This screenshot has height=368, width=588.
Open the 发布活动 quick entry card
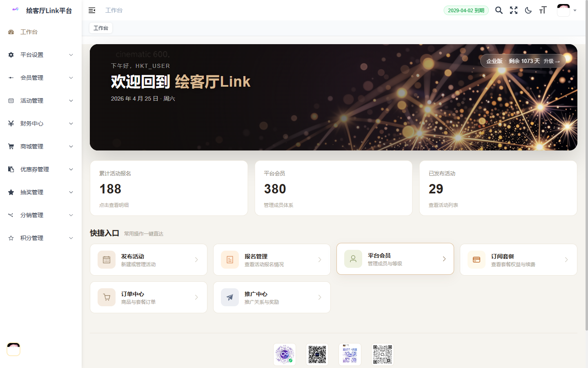pos(149,260)
